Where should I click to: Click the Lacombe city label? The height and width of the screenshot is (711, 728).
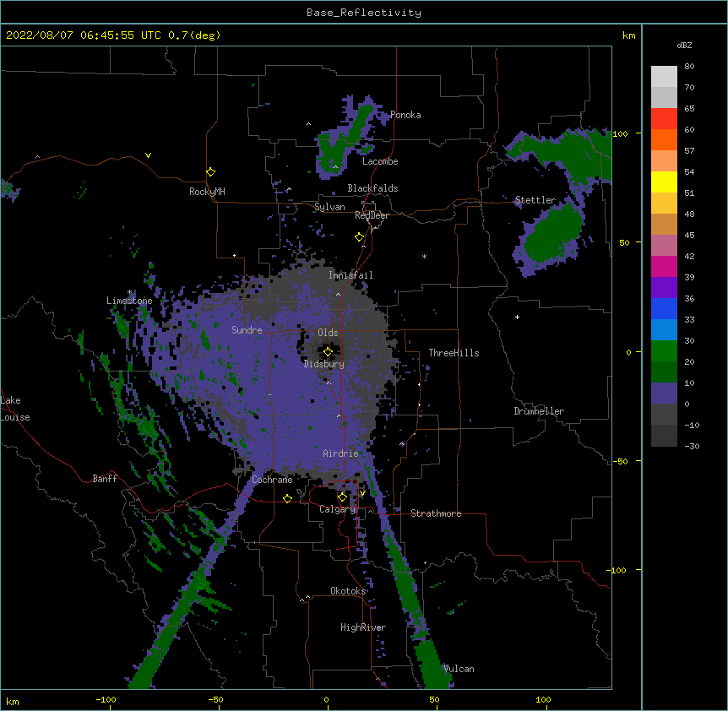pos(380,161)
